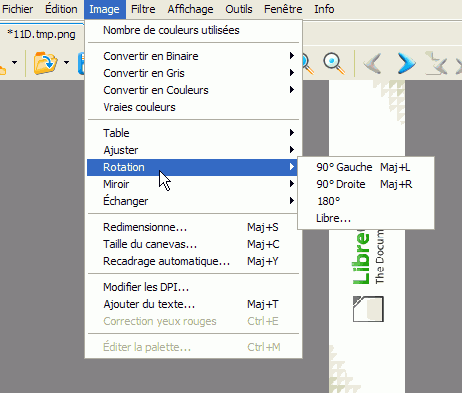
Task: Go to next image with blue arrow
Action: 406,63
